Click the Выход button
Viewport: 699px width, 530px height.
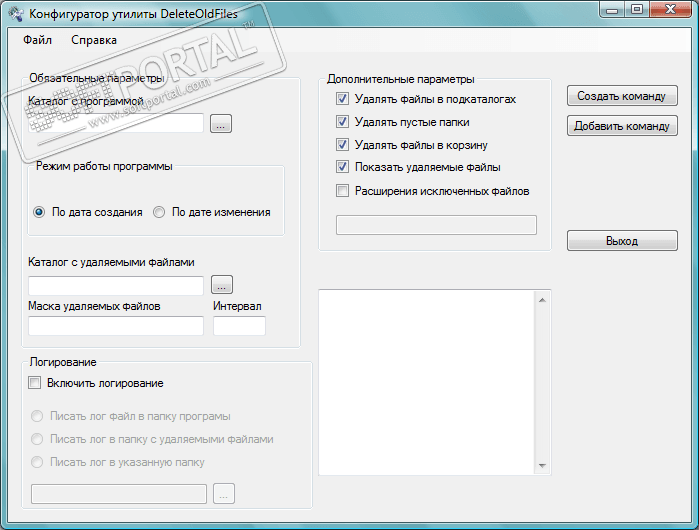(x=622, y=241)
